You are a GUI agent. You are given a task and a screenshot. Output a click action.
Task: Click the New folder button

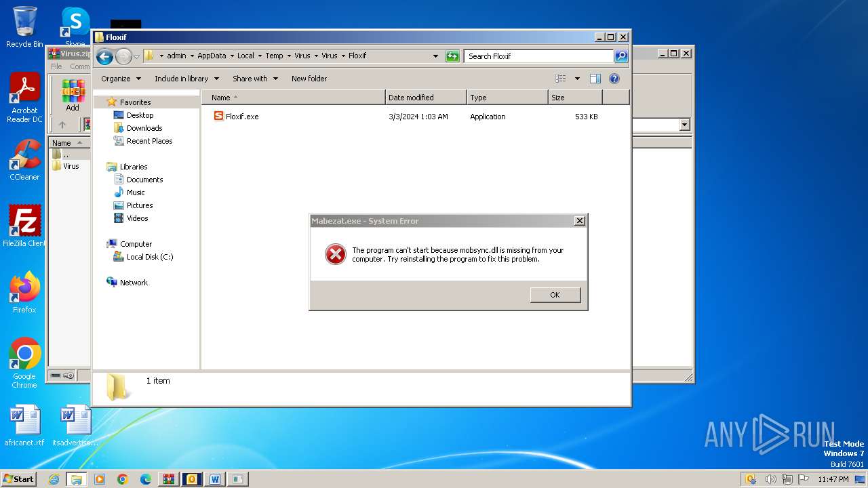pyautogui.click(x=309, y=79)
